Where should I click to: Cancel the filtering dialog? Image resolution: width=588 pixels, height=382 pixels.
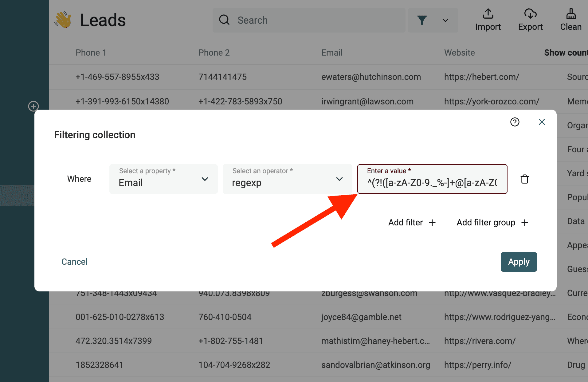pos(74,262)
